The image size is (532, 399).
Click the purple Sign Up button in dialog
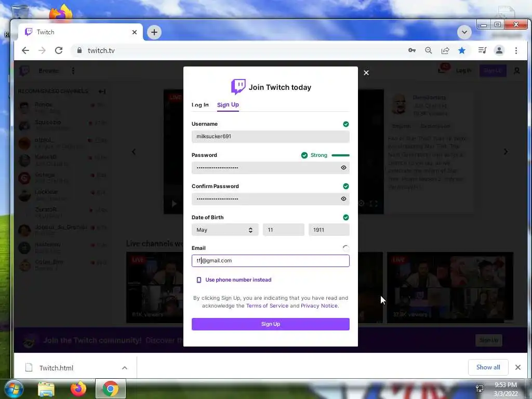[270, 324]
